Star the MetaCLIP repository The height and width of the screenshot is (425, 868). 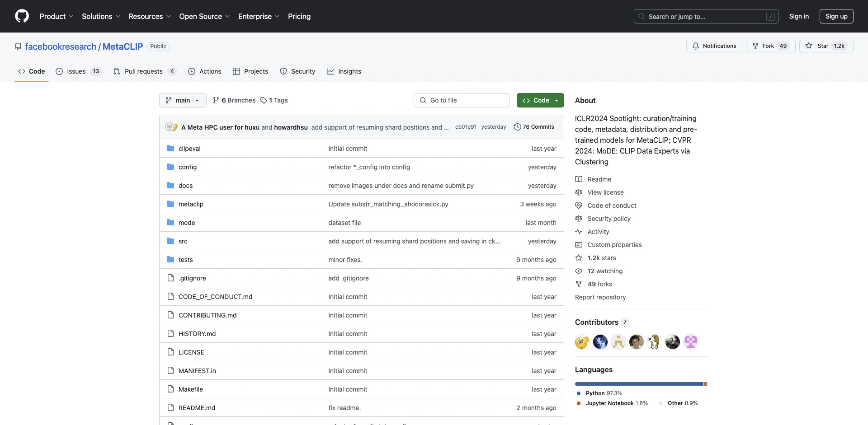point(826,46)
